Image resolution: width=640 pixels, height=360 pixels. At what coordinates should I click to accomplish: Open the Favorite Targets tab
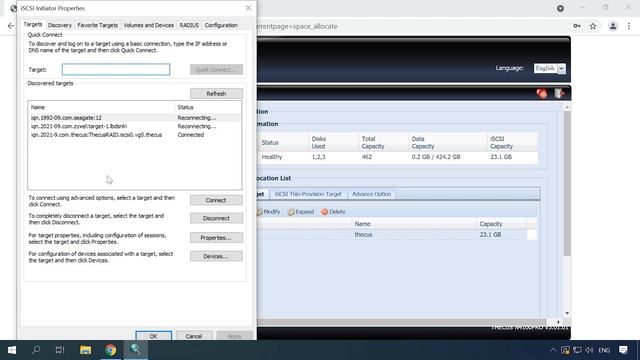click(x=98, y=25)
